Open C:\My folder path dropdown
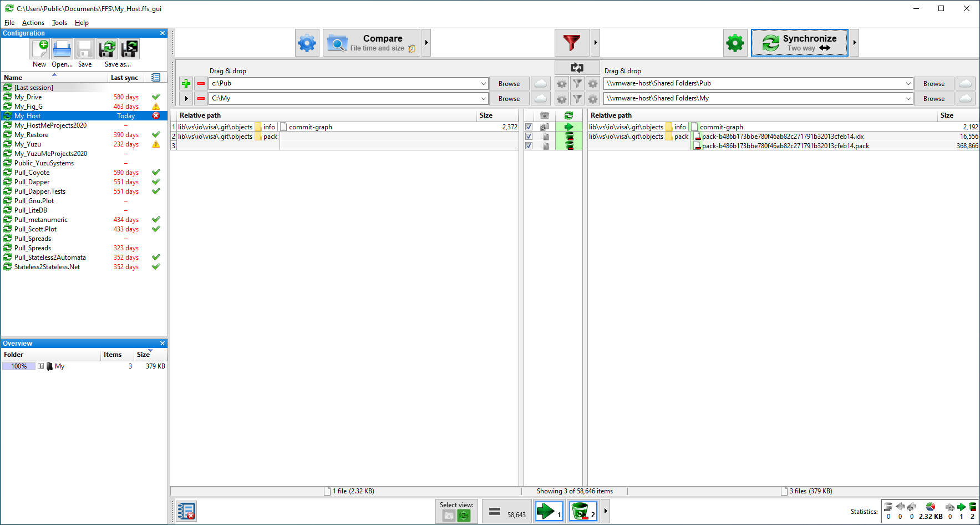The image size is (980, 525). [484, 99]
